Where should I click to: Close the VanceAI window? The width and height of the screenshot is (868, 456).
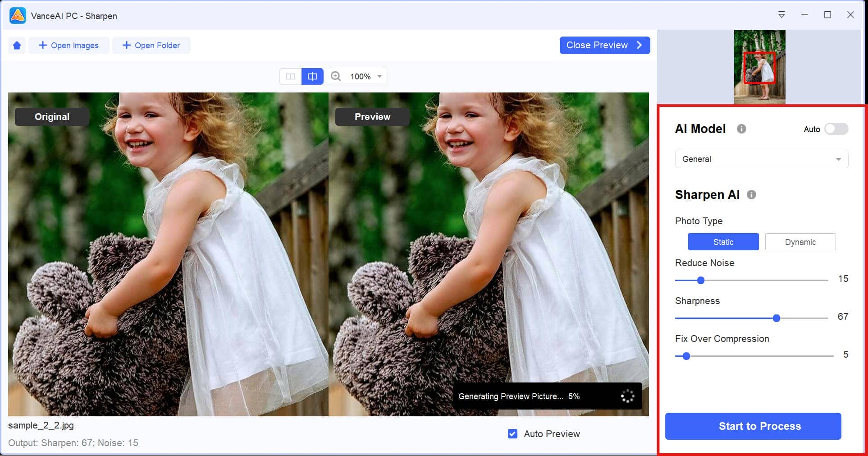click(850, 15)
